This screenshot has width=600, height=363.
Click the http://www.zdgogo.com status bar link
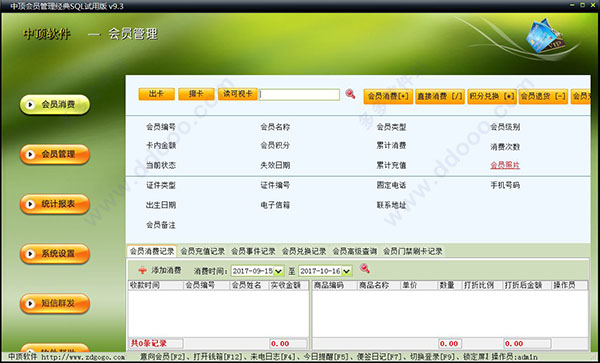point(83,356)
